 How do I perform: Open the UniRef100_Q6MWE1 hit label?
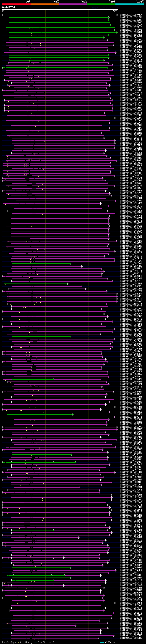click(131, 276)
